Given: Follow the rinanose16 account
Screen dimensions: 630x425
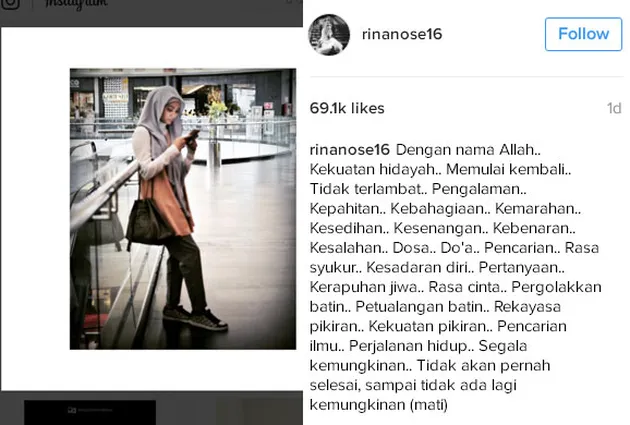Looking at the screenshot, I should click(583, 34).
